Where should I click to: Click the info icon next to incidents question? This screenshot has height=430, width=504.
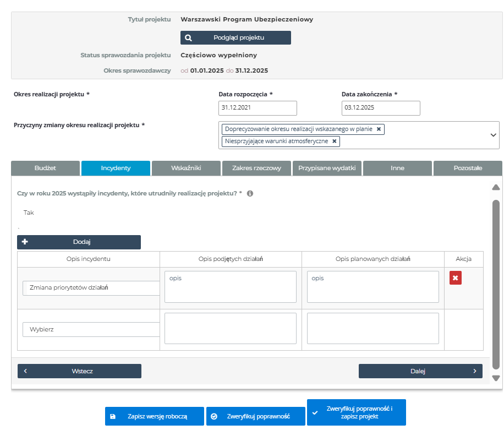pos(250,194)
